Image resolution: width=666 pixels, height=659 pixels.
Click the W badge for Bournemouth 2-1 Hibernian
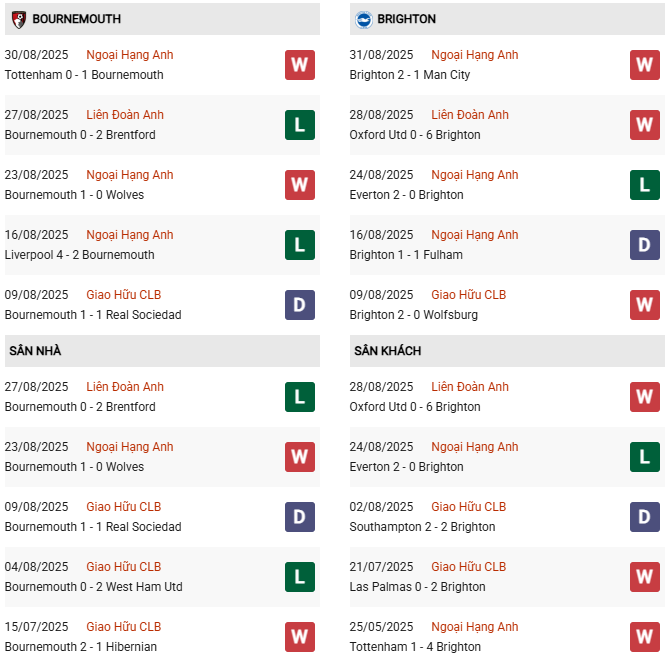click(299, 637)
